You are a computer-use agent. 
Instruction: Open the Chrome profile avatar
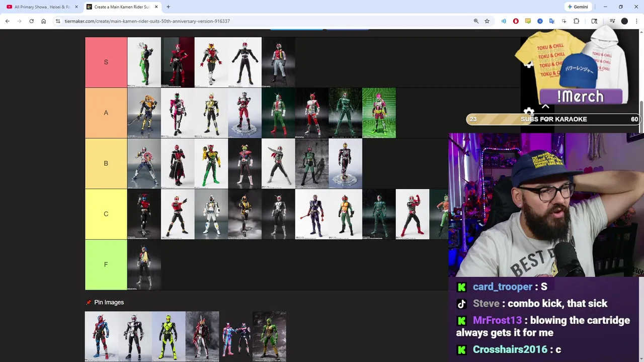coord(624,21)
